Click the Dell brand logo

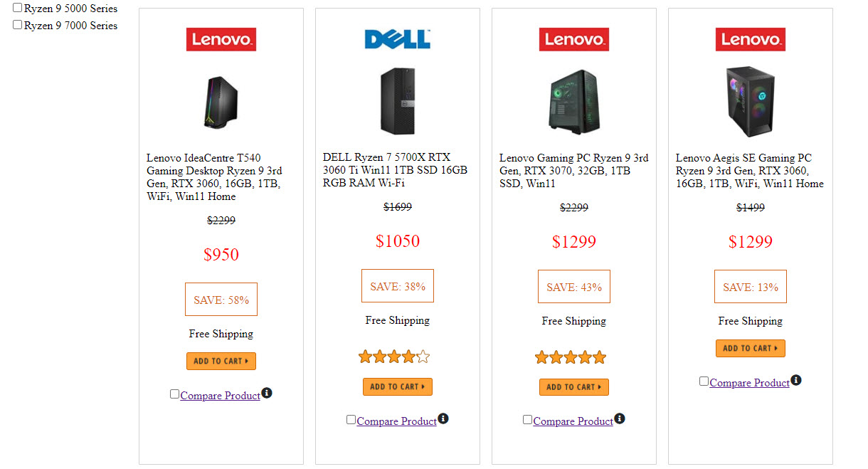pos(397,39)
